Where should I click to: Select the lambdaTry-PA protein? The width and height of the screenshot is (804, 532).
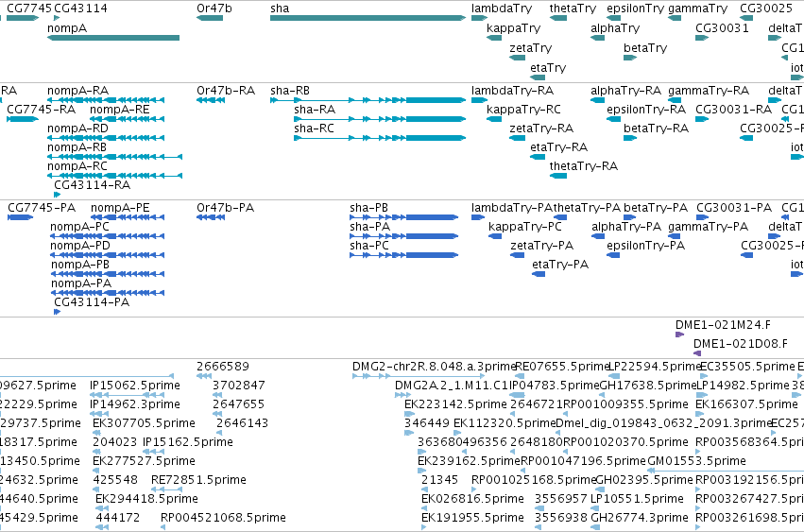477,217
